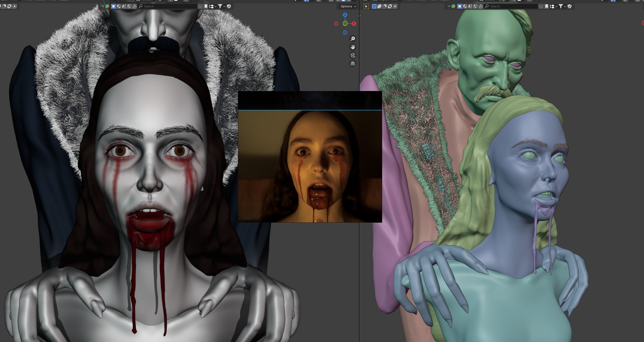Screen dimensions: 644x342
Task: Click the shield icon in the right toolbar
Action: coord(570,6)
